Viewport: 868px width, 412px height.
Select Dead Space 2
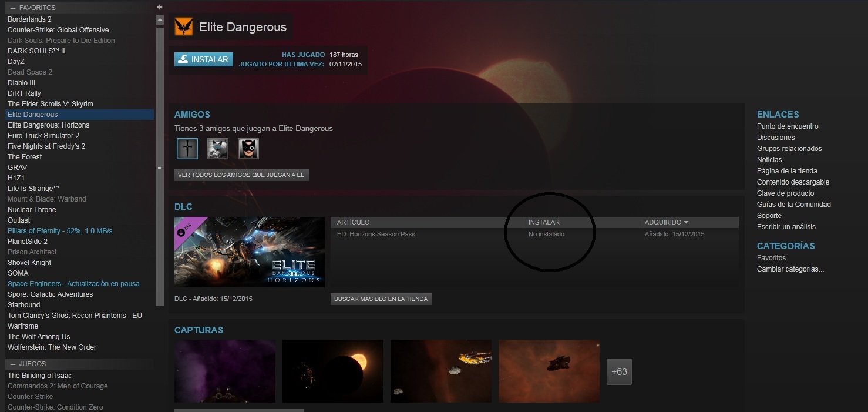(x=30, y=72)
